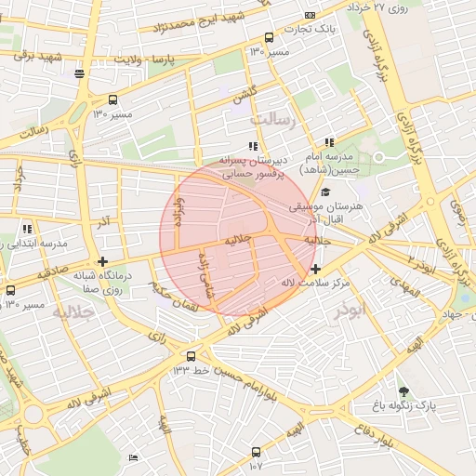
Task: Open the bus stop icon on رسالت street
Action: pyautogui.click(x=112, y=100)
